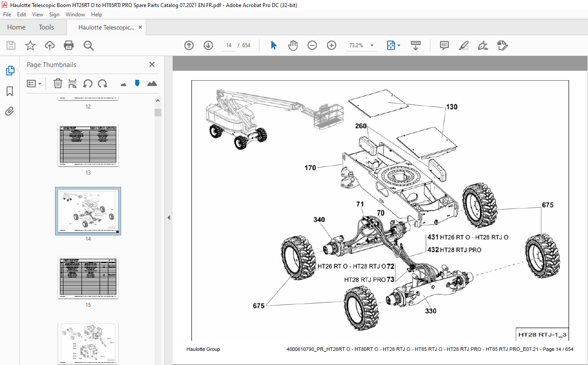Open the Edit menu
588x365 pixels.
[22, 15]
